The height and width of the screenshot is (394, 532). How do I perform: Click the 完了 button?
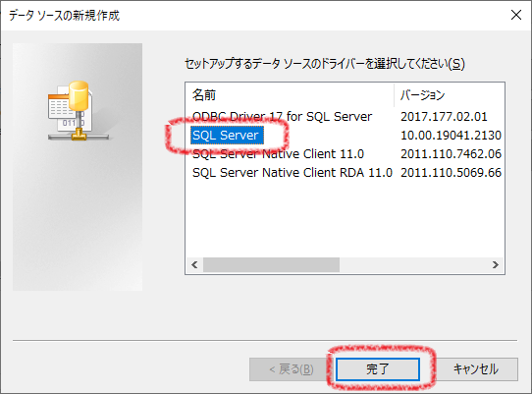[x=378, y=369]
